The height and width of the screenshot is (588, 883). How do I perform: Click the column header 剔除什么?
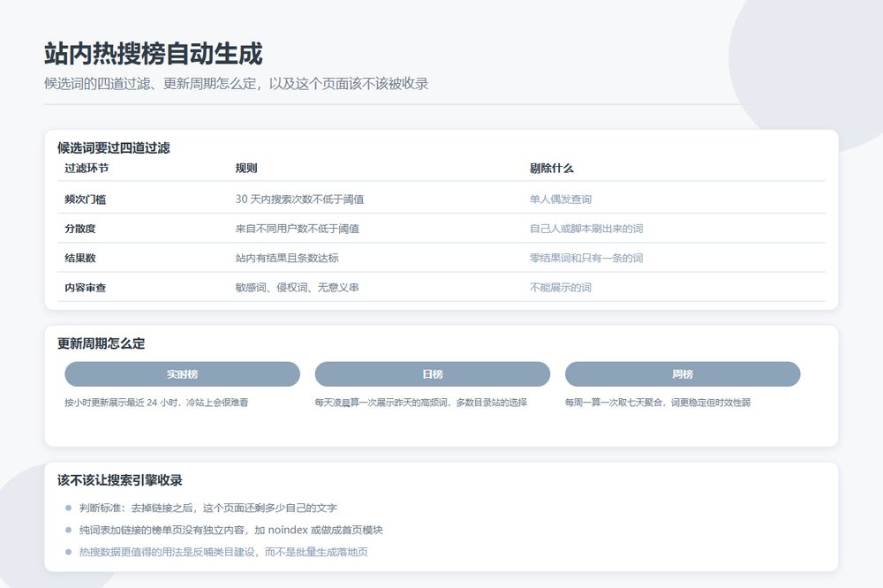coord(551,168)
